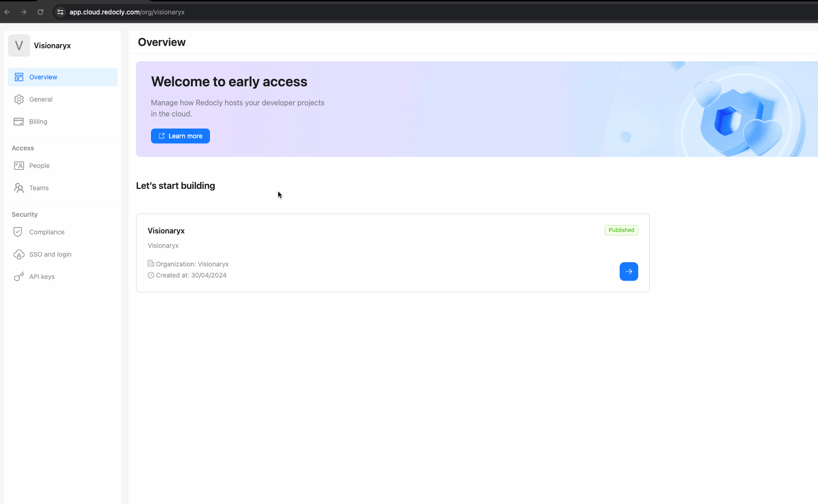This screenshot has width=818, height=504.
Task: Click the SSO and login cloud-lock icon
Action: pyautogui.click(x=19, y=254)
